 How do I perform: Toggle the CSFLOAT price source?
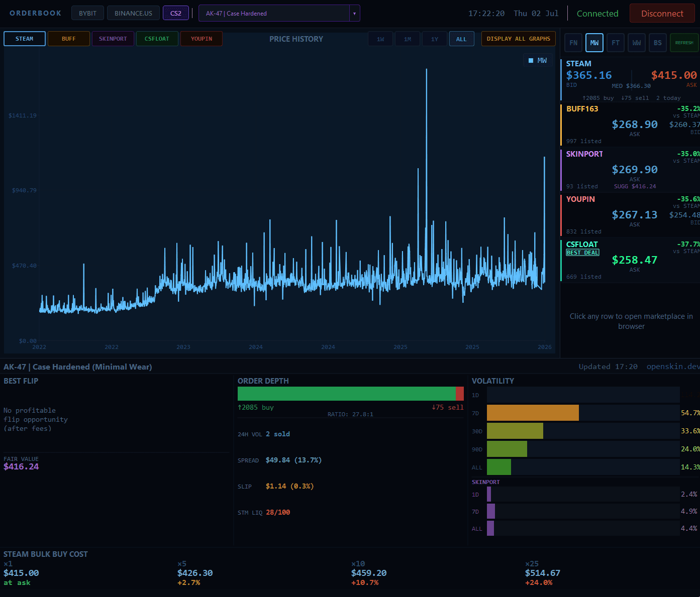[157, 39]
